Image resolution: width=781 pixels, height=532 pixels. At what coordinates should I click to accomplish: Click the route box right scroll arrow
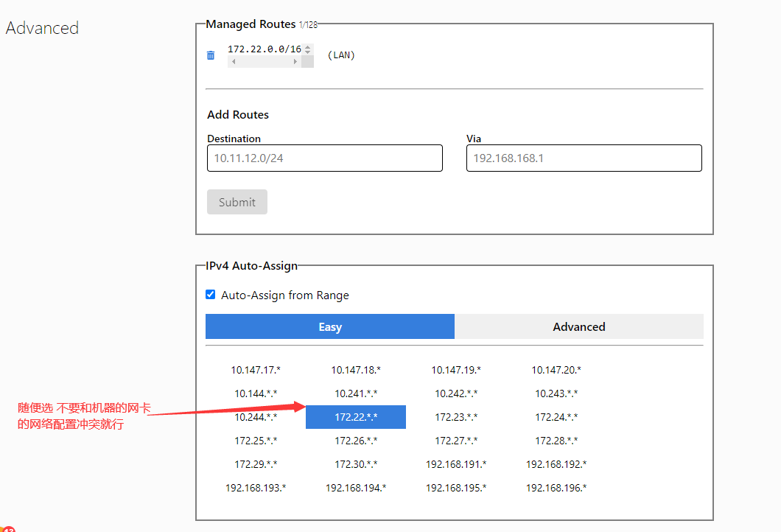click(x=295, y=62)
